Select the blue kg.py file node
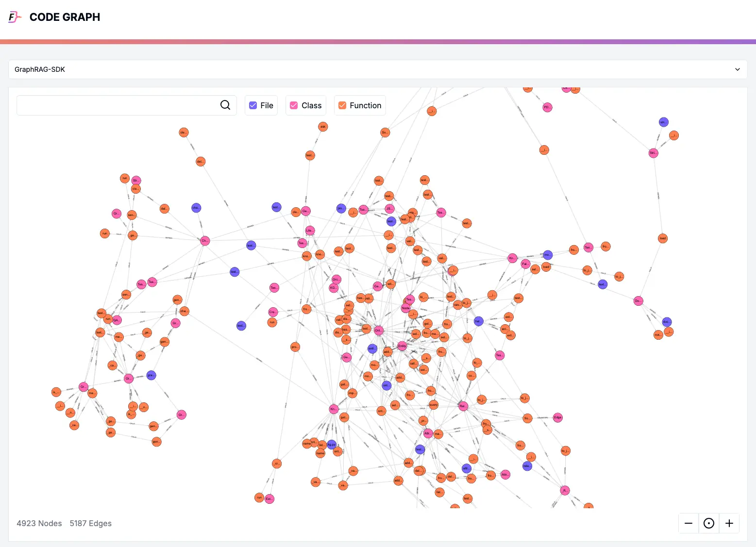Screen dimensions: 756x547 tap(332, 444)
